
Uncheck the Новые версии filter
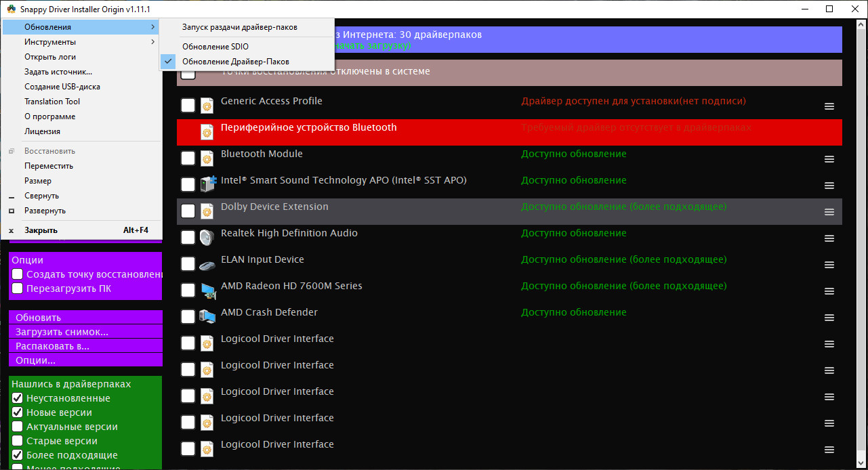tap(18, 412)
